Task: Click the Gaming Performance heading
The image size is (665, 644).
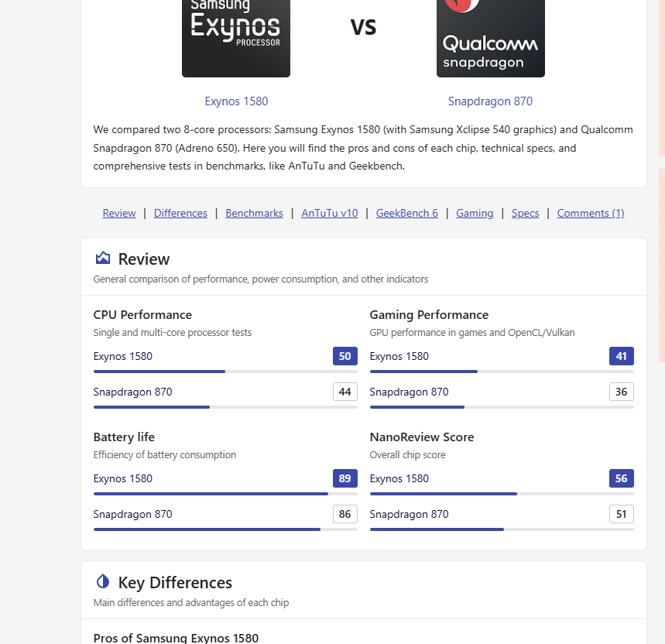Action: 429,314
